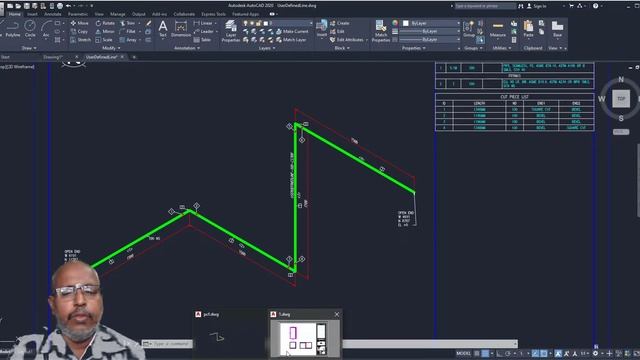Expand the Layers panel
Screen dimensions: 640x360
(x=267, y=48)
